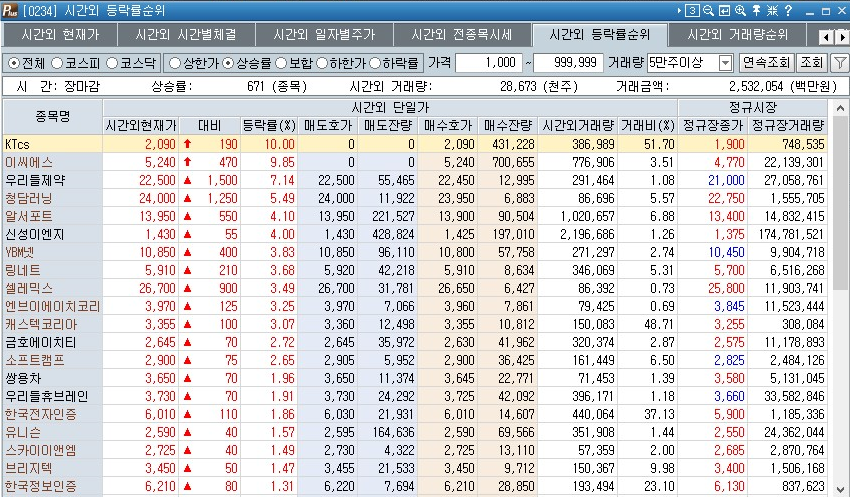The height and width of the screenshot is (497, 850).
Task: Click the 조회 button
Action: (x=812, y=63)
